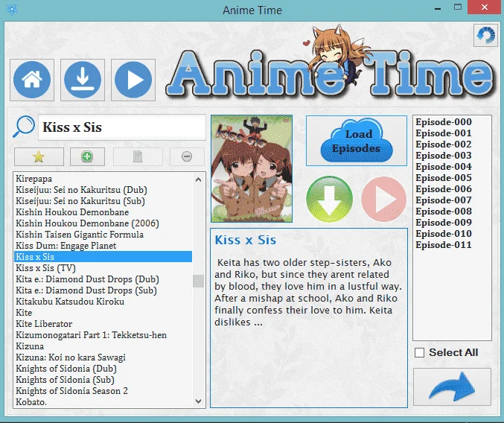Select Kizumonogatari Part 1: Tekketsu-hen

click(103, 335)
